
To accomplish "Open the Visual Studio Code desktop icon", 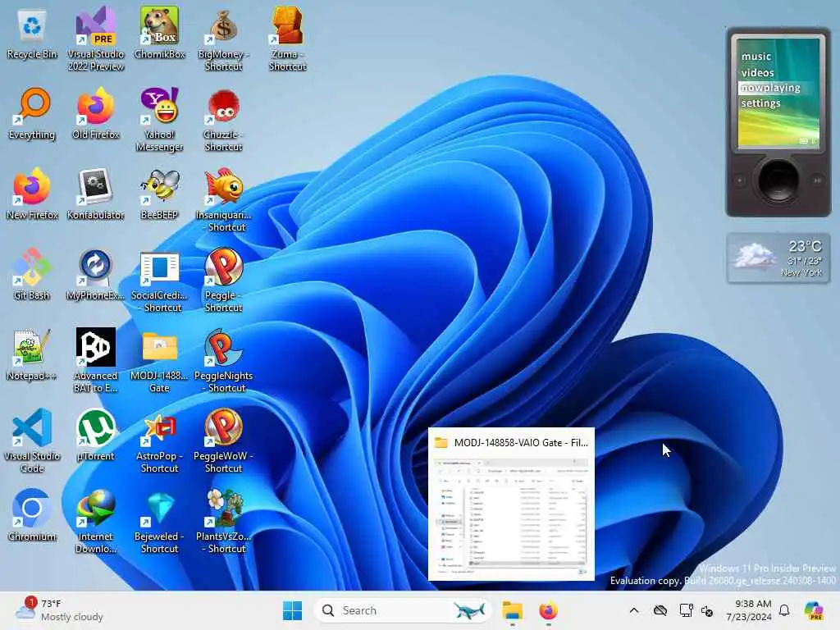I will (32, 441).
